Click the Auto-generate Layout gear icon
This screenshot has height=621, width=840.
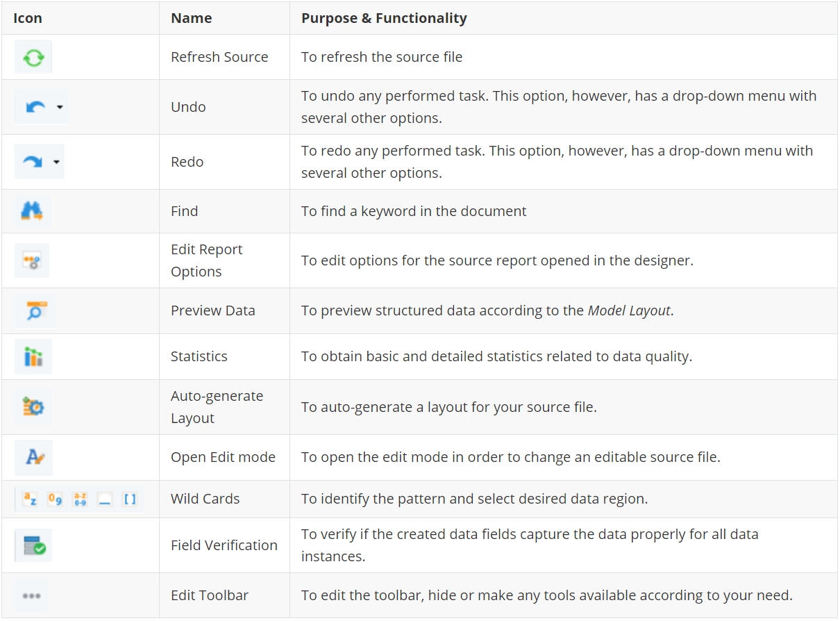tap(33, 407)
